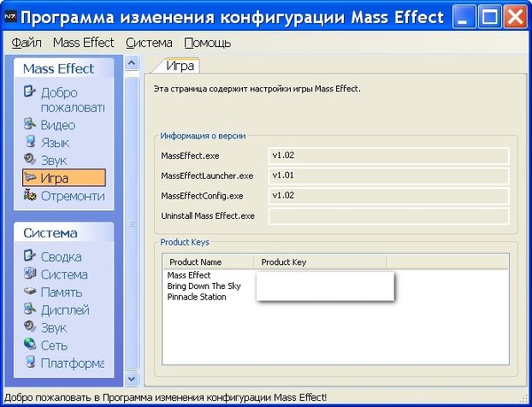Click the Uninstall Mass Effect.exe label
This screenshot has width=532, height=407.
[x=207, y=216]
